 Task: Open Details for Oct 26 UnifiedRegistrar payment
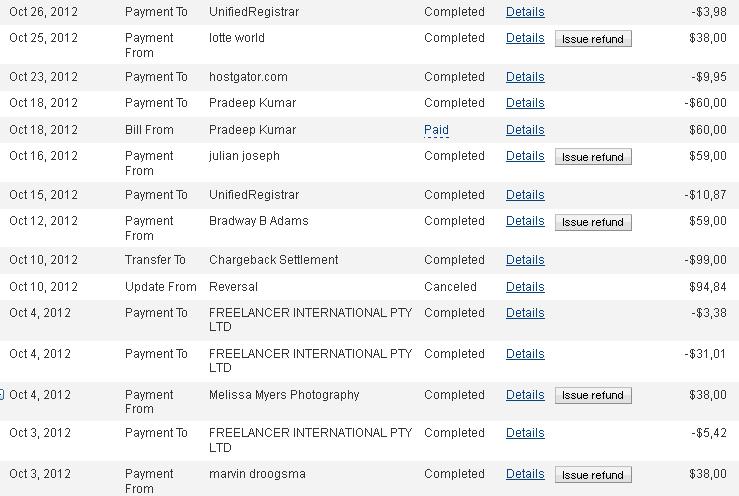pos(525,12)
